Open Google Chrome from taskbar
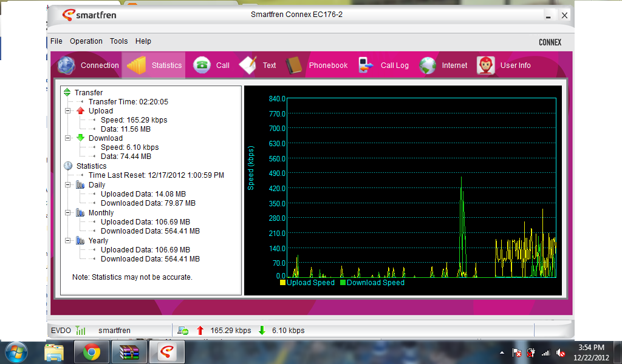The image size is (622, 364). (x=92, y=352)
